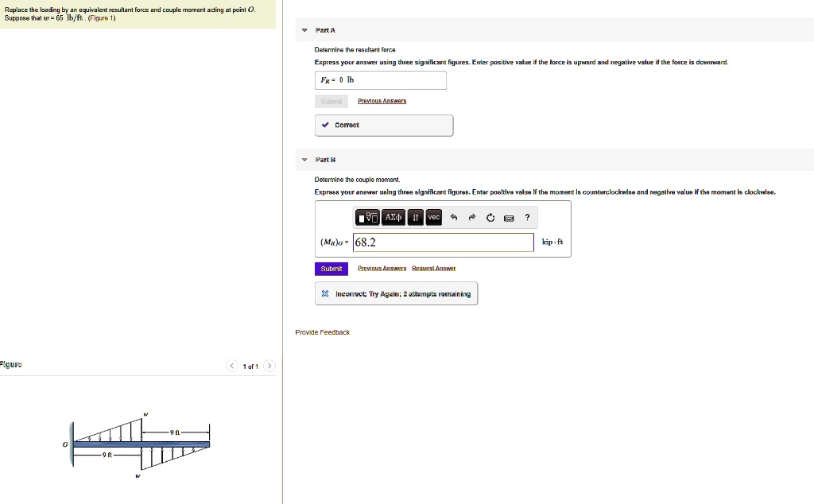The height and width of the screenshot is (504, 814).
Task: Collapse the Part B section
Action: click(304, 159)
